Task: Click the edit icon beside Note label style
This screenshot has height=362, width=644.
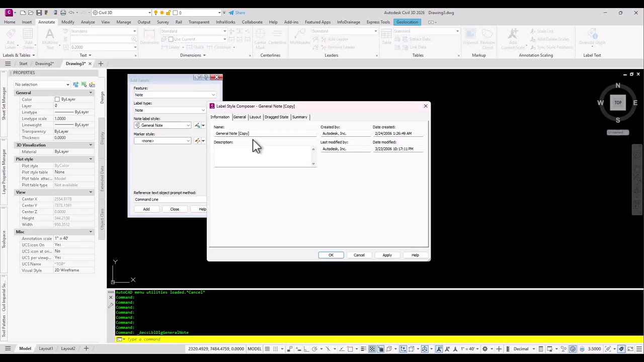Action: (197, 125)
